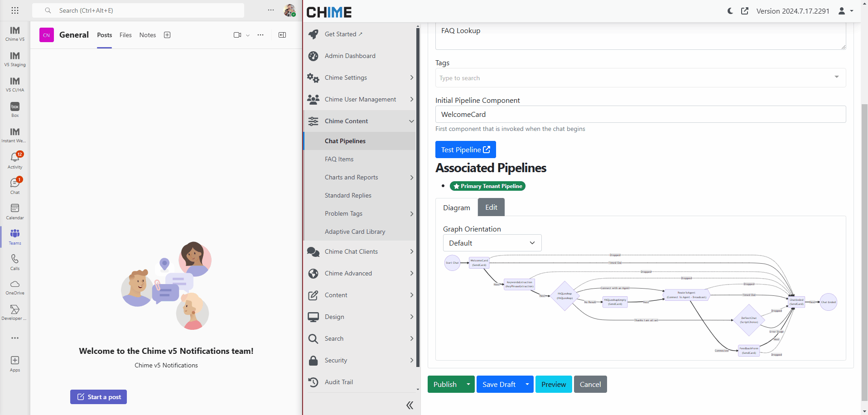Switch to the Notes tab
The image size is (868, 415).
[148, 35]
